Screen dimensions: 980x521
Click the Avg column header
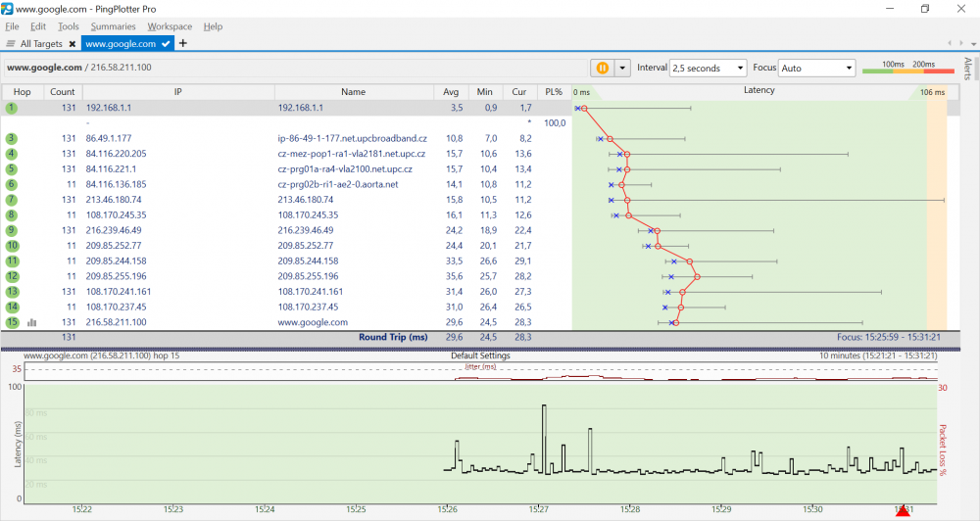coord(451,92)
